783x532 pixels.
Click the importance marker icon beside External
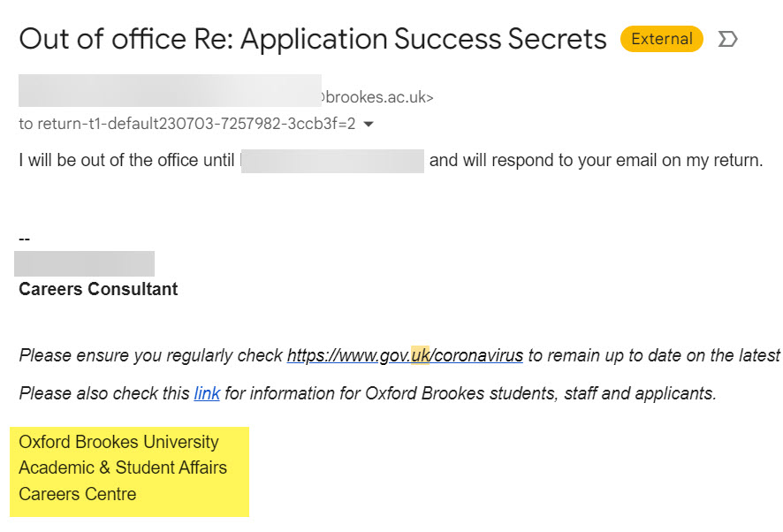click(728, 39)
